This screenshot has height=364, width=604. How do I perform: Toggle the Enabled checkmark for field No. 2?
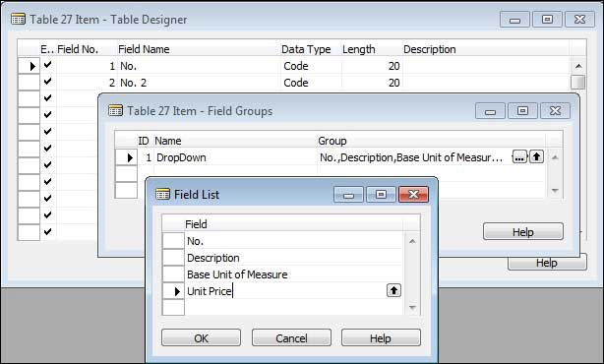click(48, 82)
